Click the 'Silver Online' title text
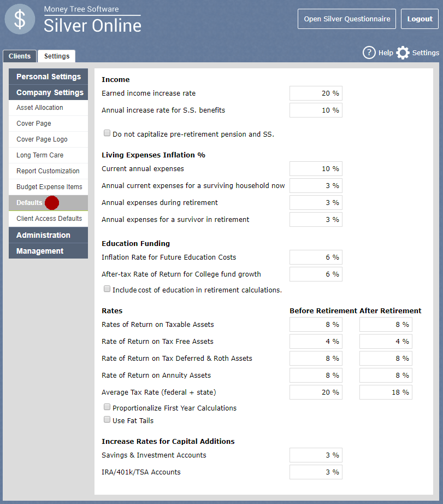Viewport: 443px width, 504px height. coord(92,26)
